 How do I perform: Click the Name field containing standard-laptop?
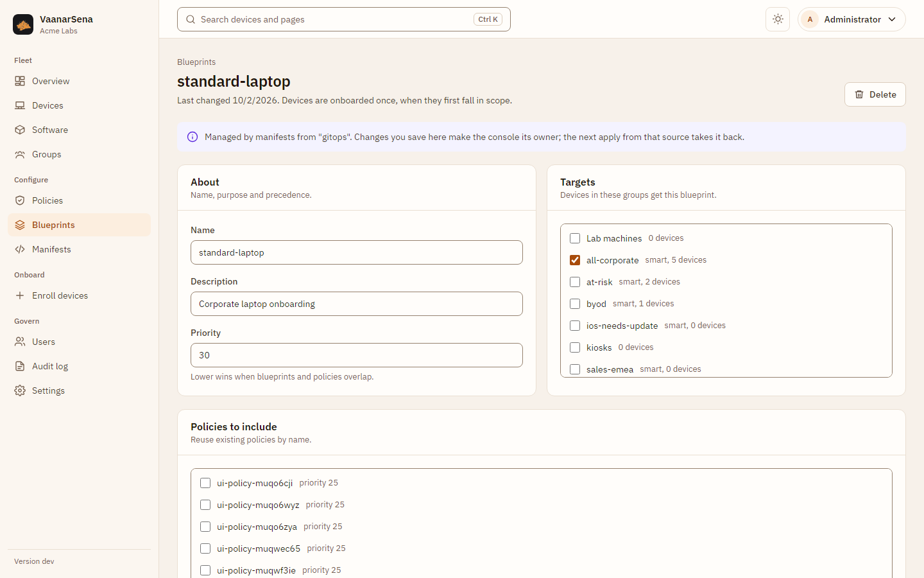tap(357, 252)
